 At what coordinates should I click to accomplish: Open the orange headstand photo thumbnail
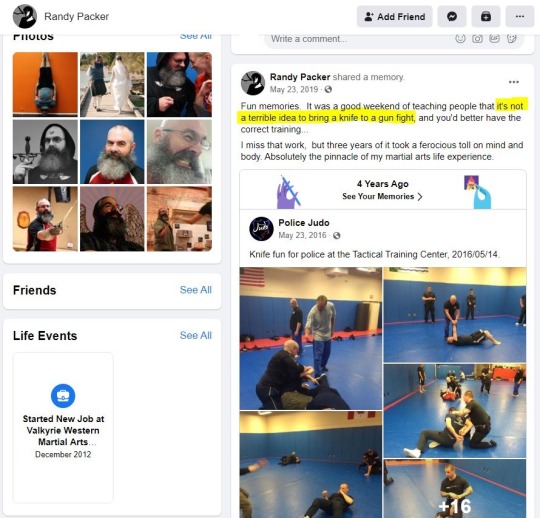(45, 84)
